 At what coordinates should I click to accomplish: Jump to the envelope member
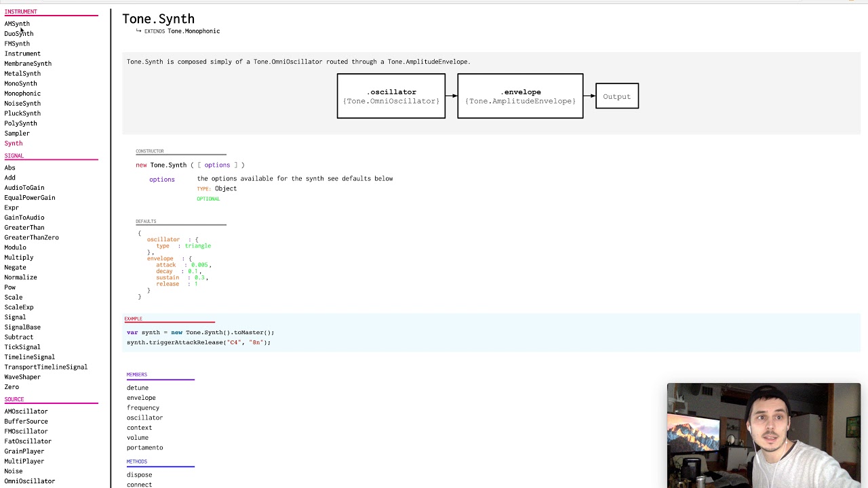(x=141, y=398)
